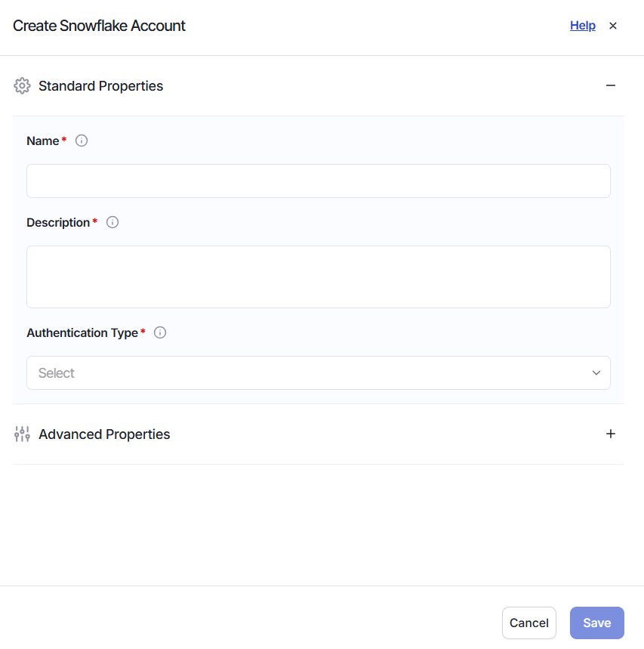The height and width of the screenshot is (649, 644).
Task: Click the Authentication Type label
Action: pos(82,332)
